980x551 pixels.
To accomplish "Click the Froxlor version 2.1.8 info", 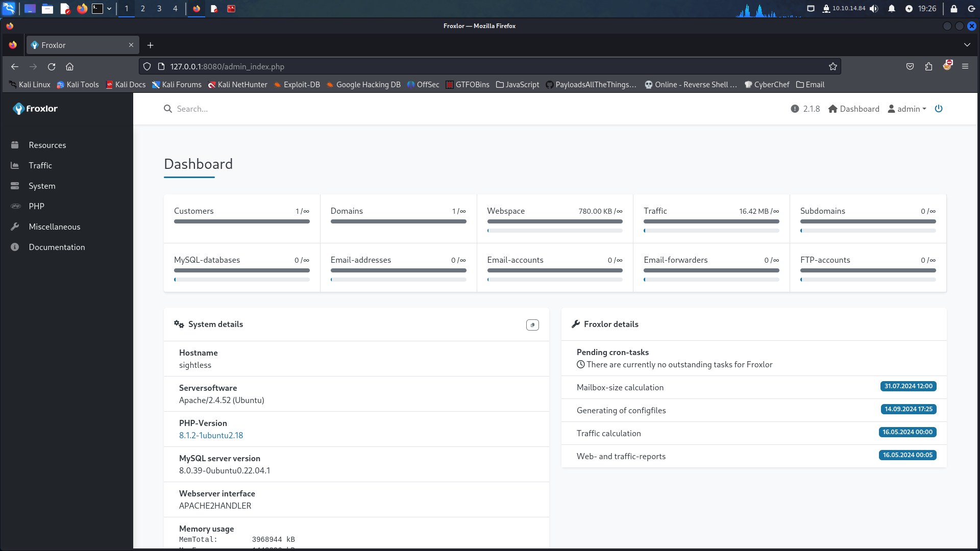I will pyautogui.click(x=805, y=108).
